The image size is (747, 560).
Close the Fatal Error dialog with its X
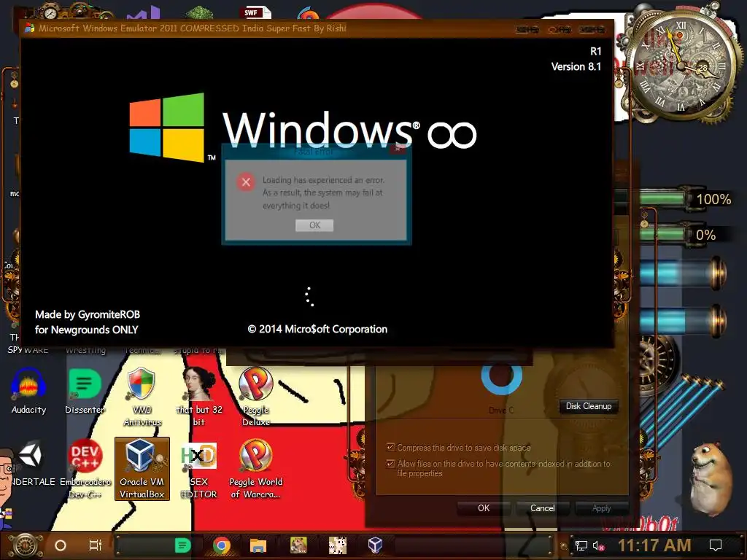pos(398,150)
